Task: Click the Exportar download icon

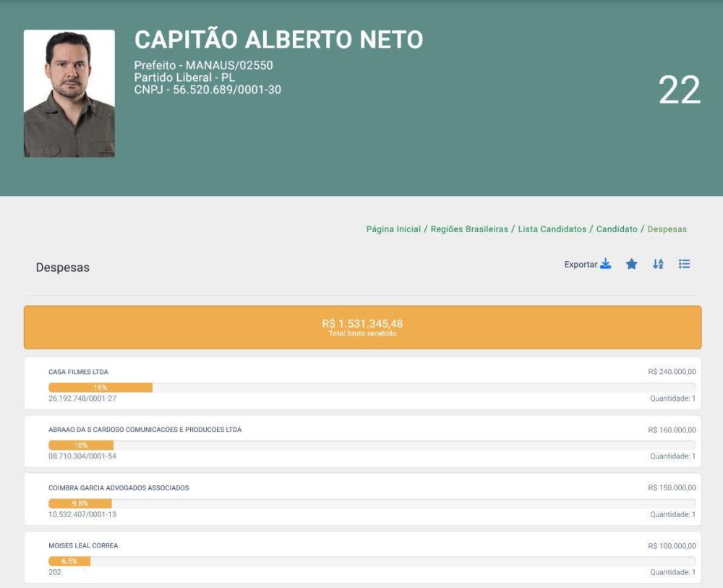Action: click(x=605, y=264)
